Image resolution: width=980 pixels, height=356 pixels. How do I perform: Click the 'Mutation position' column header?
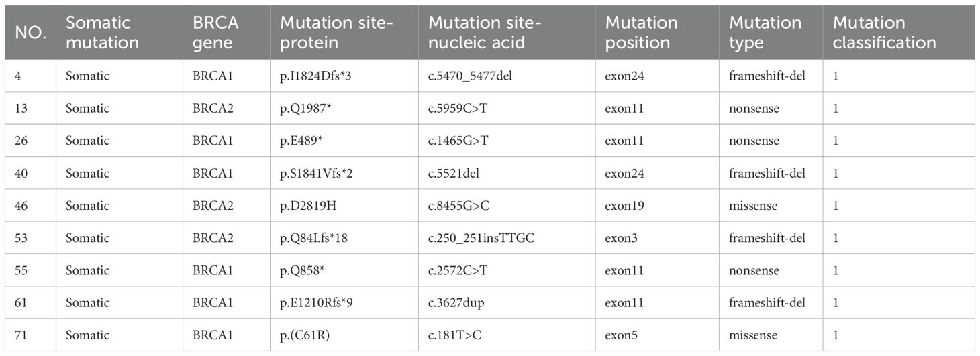coord(641,33)
